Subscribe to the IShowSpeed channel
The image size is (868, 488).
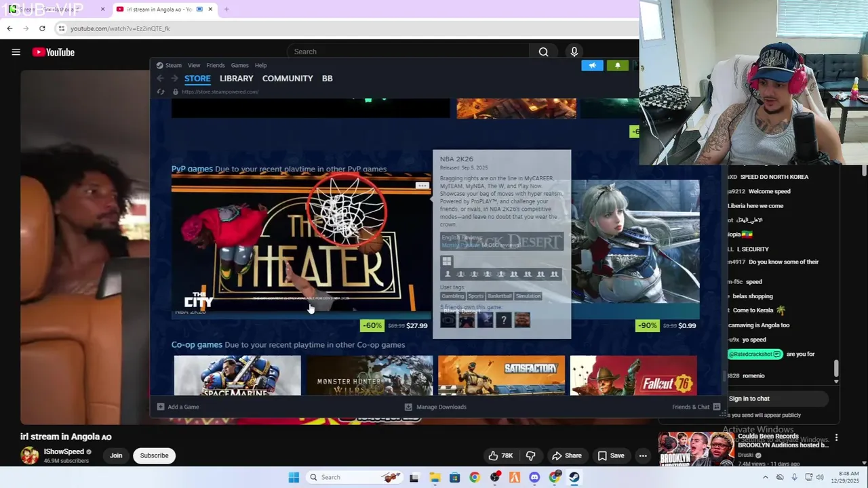tap(154, 455)
